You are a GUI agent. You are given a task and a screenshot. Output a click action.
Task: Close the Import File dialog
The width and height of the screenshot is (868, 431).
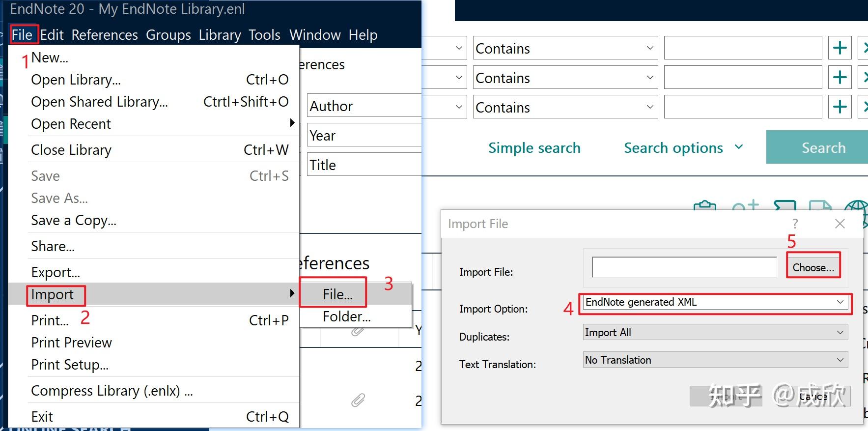pyautogui.click(x=840, y=224)
